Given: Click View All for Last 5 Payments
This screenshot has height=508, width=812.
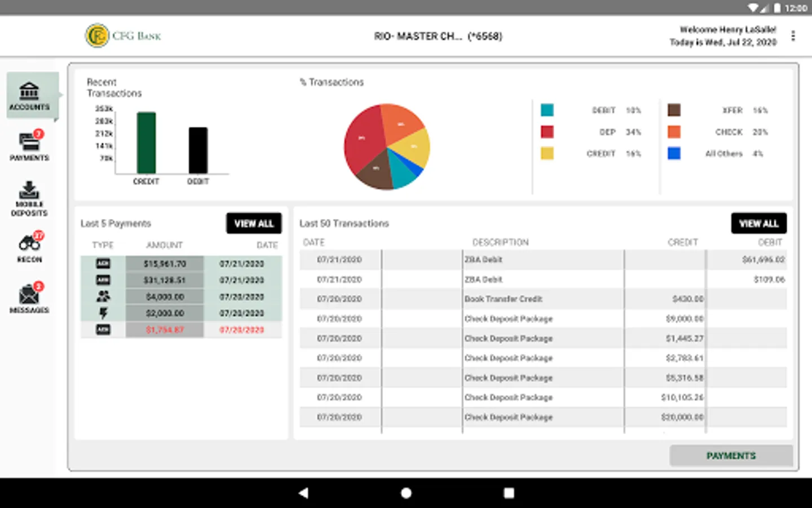Looking at the screenshot, I should (254, 224).
